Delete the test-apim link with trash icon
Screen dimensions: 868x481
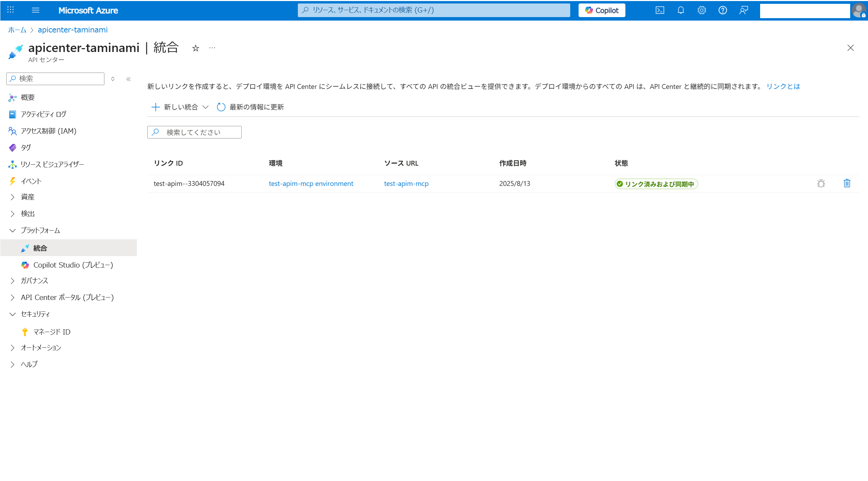(x=847, y=183)
